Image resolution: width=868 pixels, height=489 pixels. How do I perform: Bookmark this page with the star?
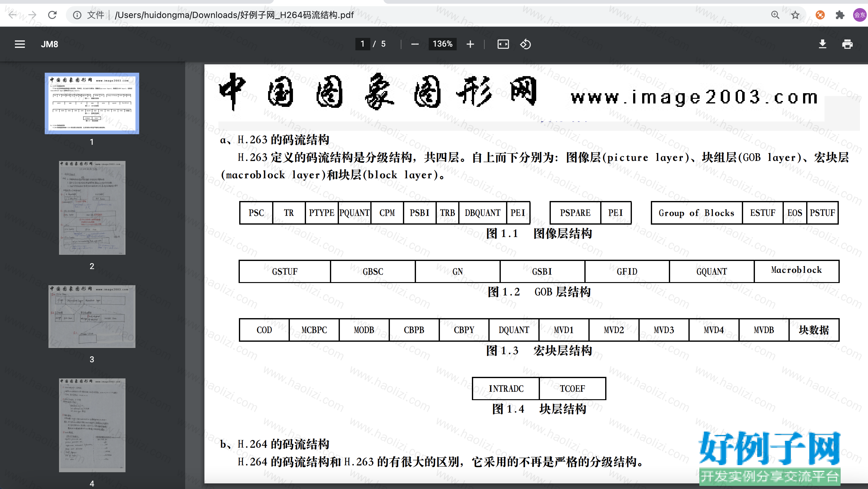(795, 15)
